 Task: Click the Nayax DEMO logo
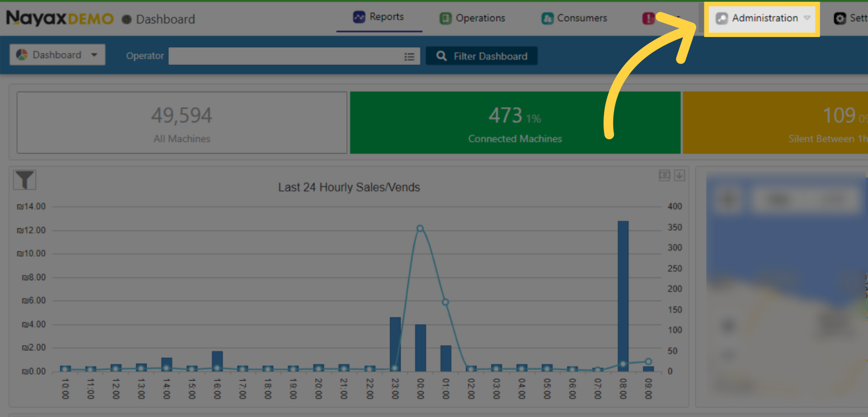60,19
